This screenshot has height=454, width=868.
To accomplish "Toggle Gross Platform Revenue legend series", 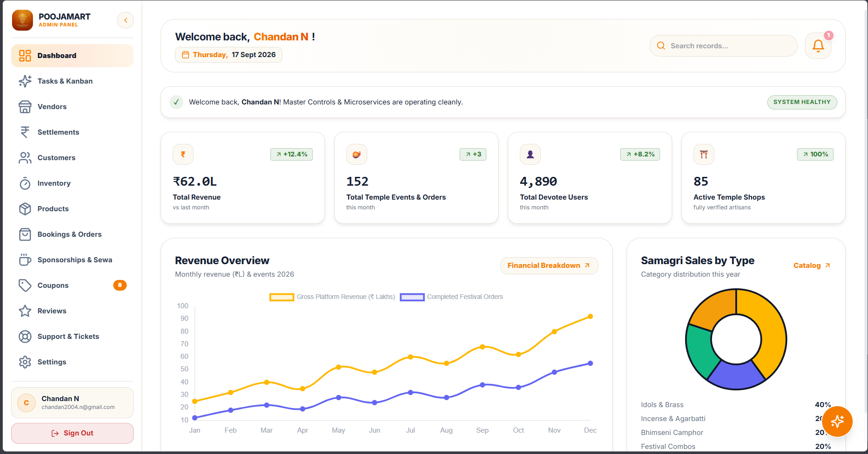I will (x=332, y=297).
